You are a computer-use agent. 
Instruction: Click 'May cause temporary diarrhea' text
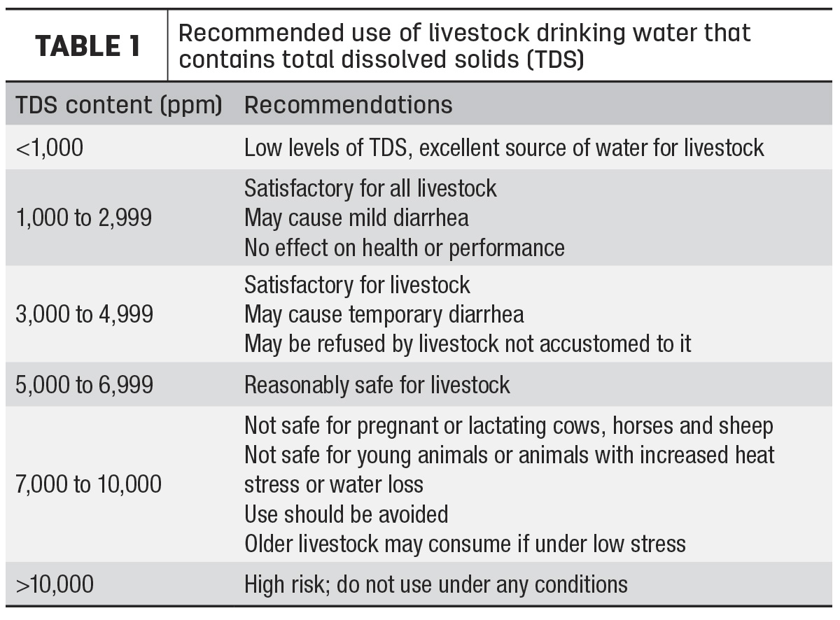(384, 314)
